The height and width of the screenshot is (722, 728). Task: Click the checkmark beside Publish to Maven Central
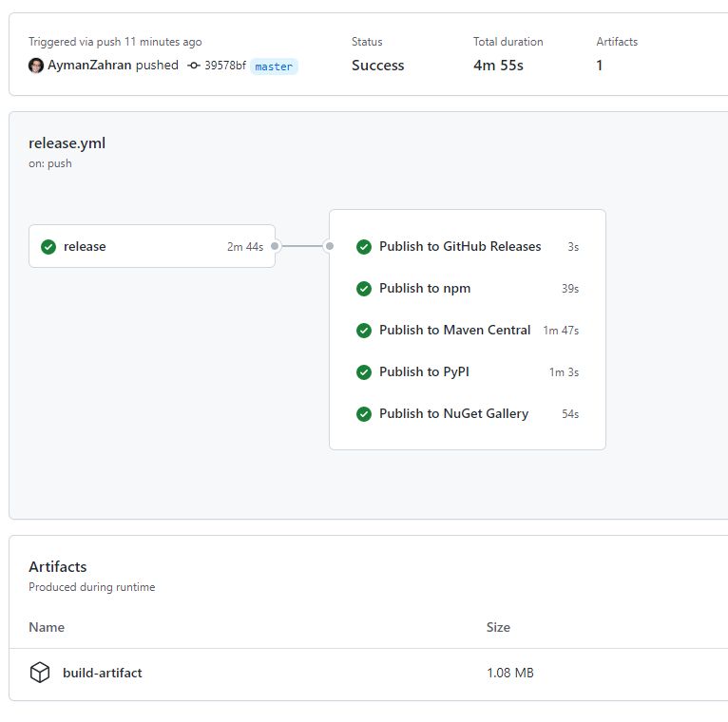click(x=363, y=331)
